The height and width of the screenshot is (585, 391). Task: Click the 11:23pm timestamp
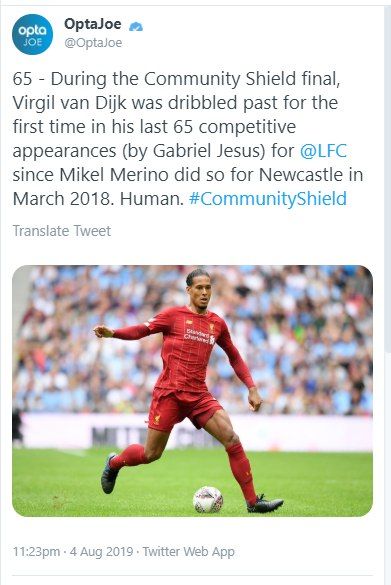point(36,552)
